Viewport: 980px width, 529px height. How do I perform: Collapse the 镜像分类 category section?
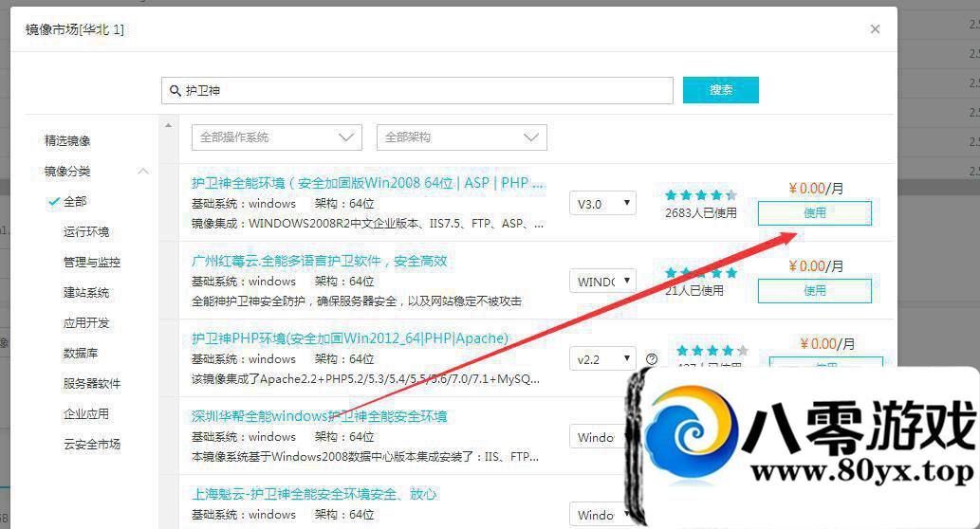click(x=143, y=172)
